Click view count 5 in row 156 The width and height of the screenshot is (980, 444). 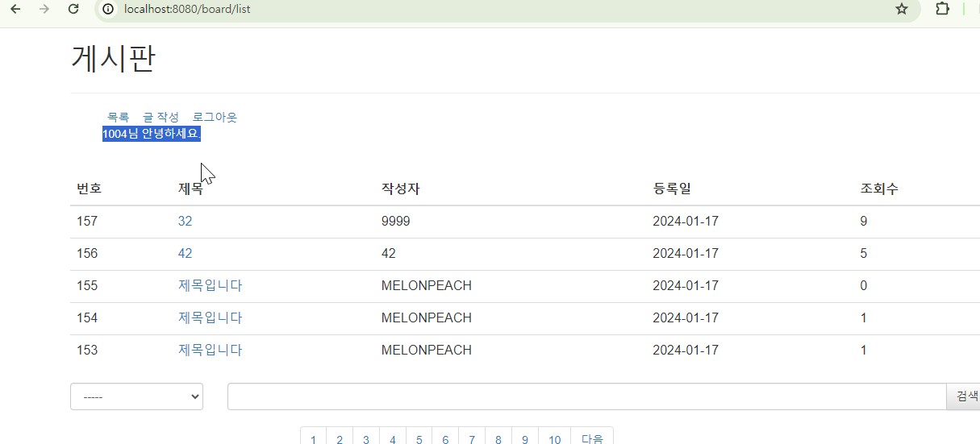coord(864,253)
